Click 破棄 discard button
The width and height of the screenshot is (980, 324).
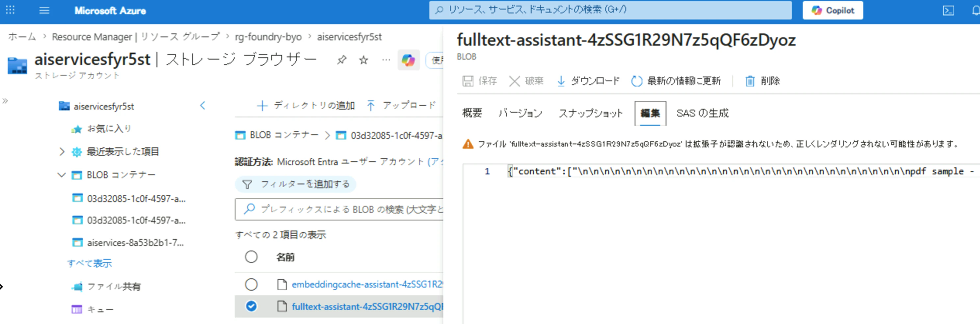tap(526, 81)
